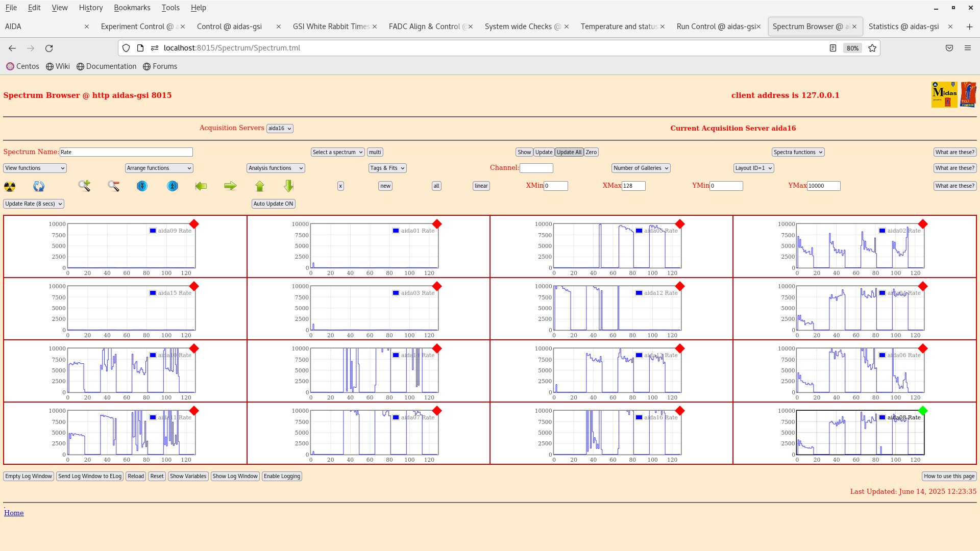Image resolution: width=980 pixels, height=551 pixels.
Task: Follow the Home link
Action: pyautogui.click(x=14, y=513)
